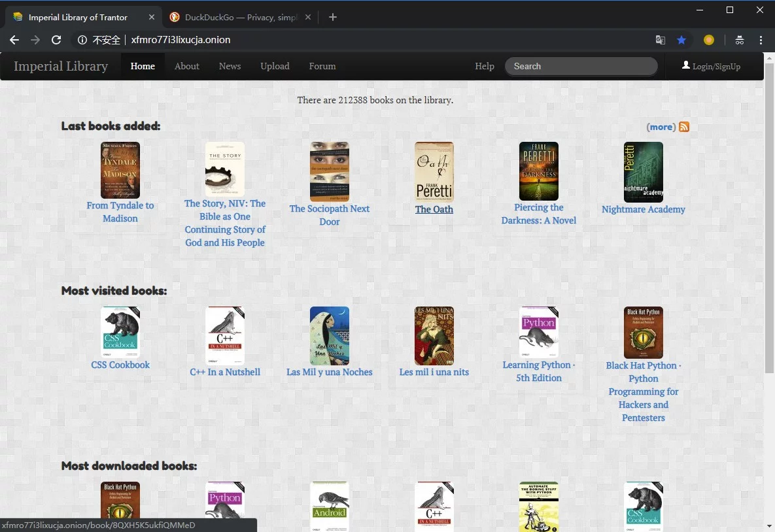Click Nightmare Academy cover image
The image size is (775, 532).
(643, 172)
